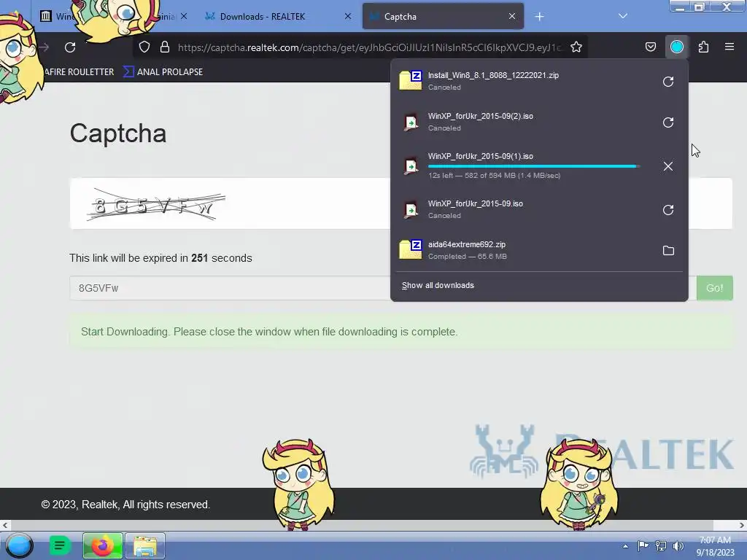Open the Extensions puzzle icon
Screen dimensions: 747x560
tap(703, 47)
